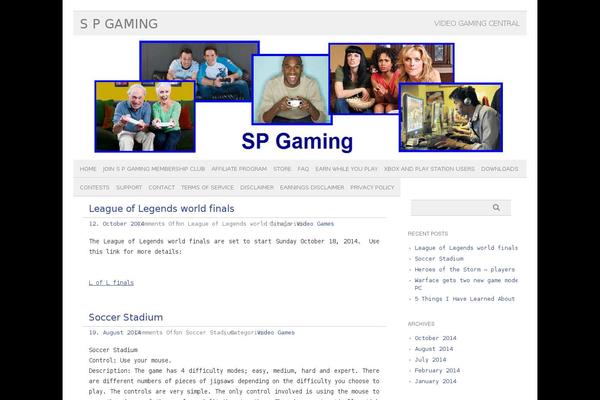The height and width of the screenshot is (400, 600).
Task: Open the January 2014 archive
Action: pos(435,381)
